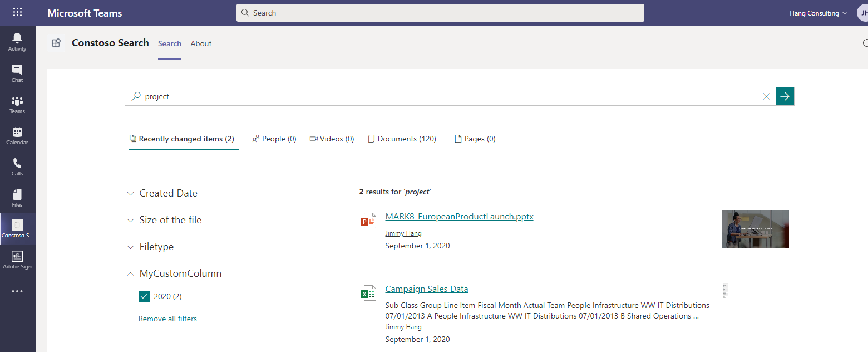Select the People (0) tab
This screenshot has width=868, height=352.
274,139
